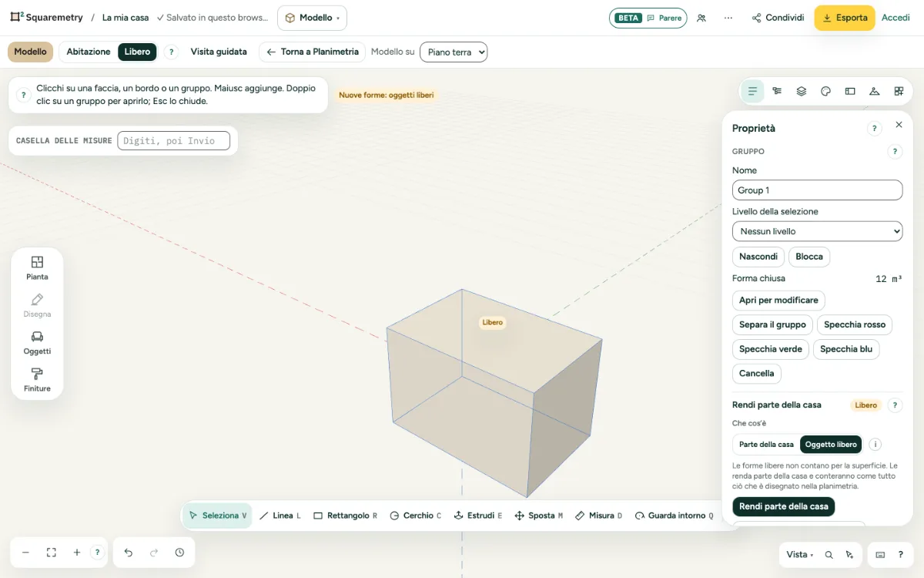This screenshot has width=924, height=578.
Task: Choose Parte della casa option
Action: point(766,445)
